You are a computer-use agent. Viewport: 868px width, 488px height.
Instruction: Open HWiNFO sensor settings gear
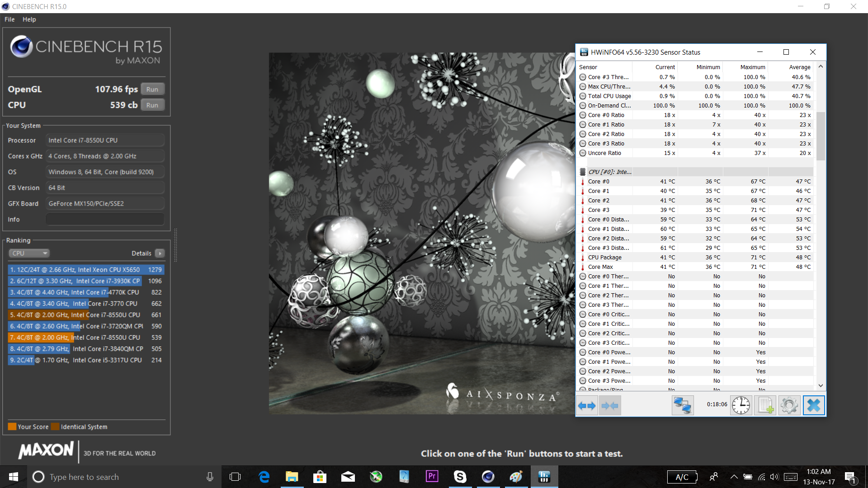789,405
